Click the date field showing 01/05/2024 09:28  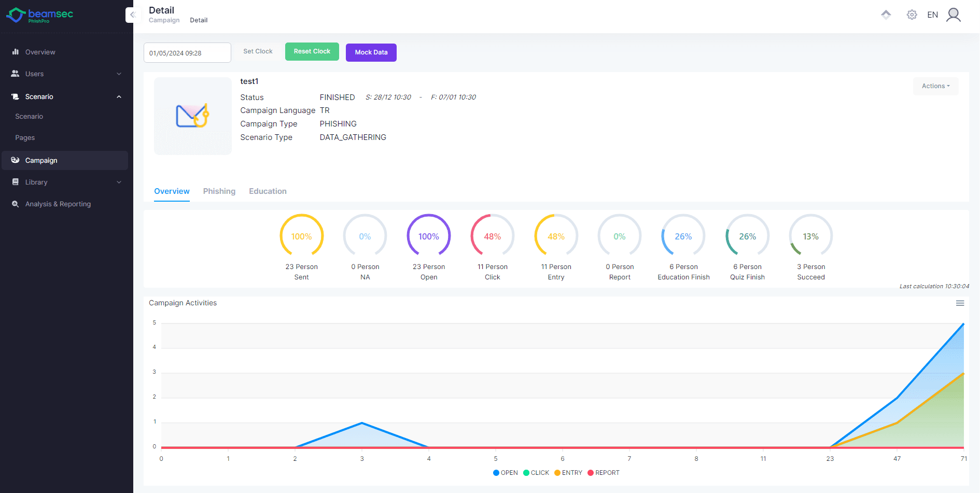(187, 52)
